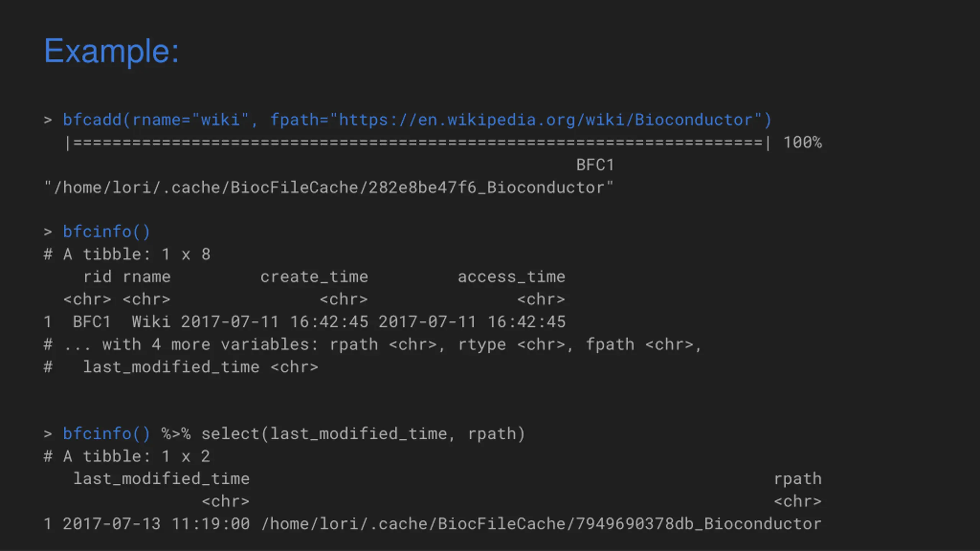Click the 'access_time' column header
980x551 pixels.
511,277
